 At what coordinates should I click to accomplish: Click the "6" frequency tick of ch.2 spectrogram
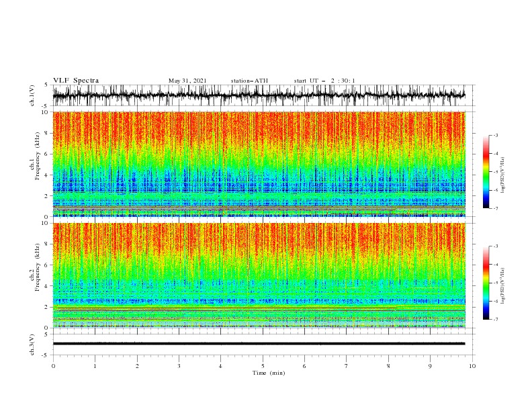(47, 265)
